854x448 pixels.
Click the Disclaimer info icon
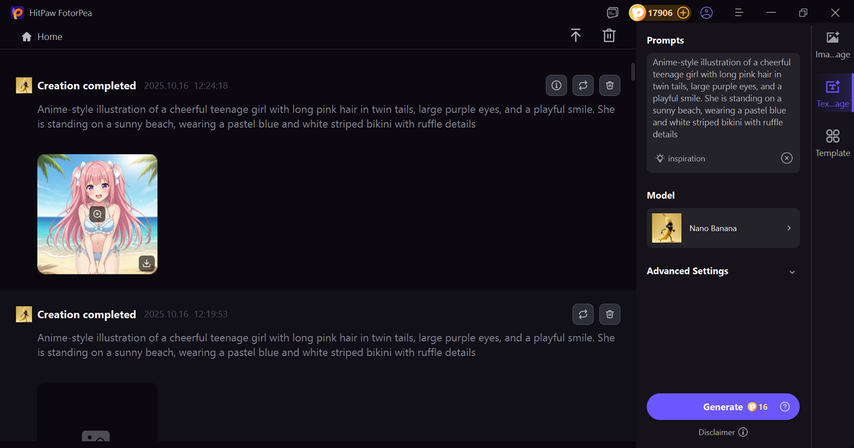(x=743, y=432)
